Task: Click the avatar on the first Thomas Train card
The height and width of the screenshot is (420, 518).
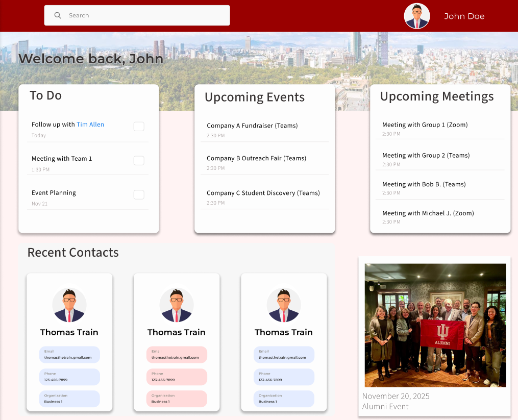Action: pos(69,305)
